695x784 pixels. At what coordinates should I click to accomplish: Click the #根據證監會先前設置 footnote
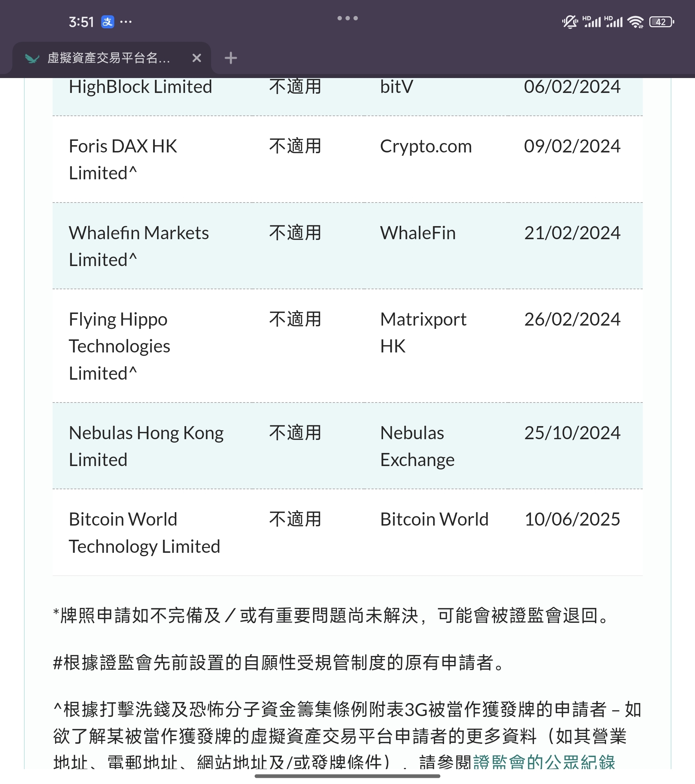click(279, 662)
